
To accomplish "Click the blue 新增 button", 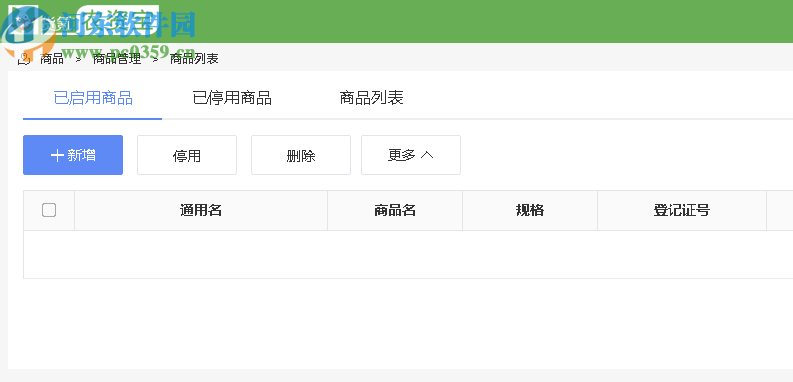I will click(73, 155).
